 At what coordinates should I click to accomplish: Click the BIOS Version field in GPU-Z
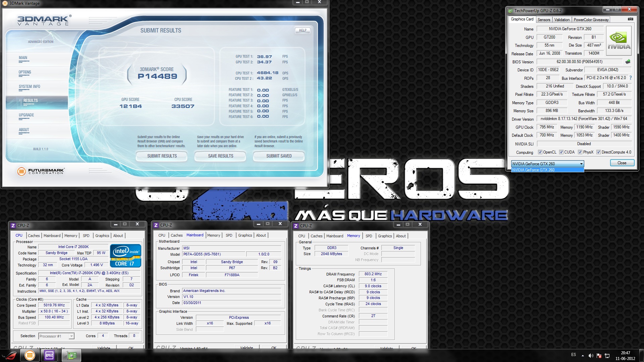[580, 62]
